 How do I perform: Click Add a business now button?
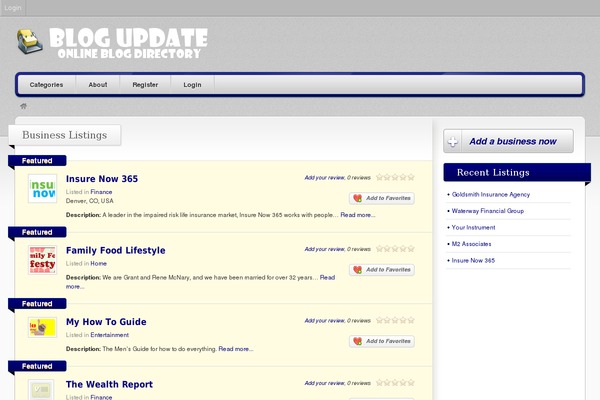click(508, 141)
